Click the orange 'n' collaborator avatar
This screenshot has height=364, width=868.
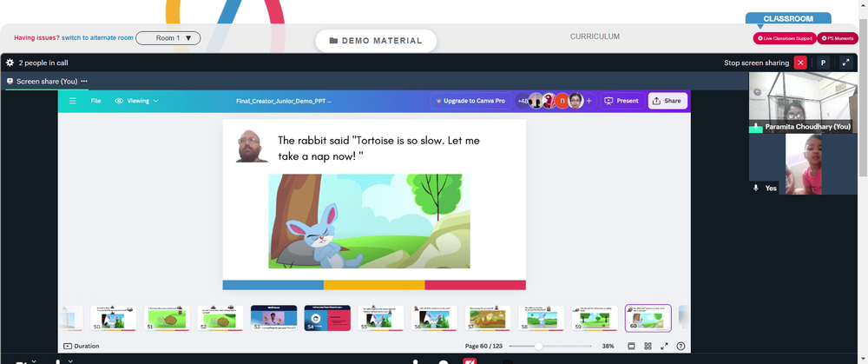pyautogui.click(x=562, y=101)
